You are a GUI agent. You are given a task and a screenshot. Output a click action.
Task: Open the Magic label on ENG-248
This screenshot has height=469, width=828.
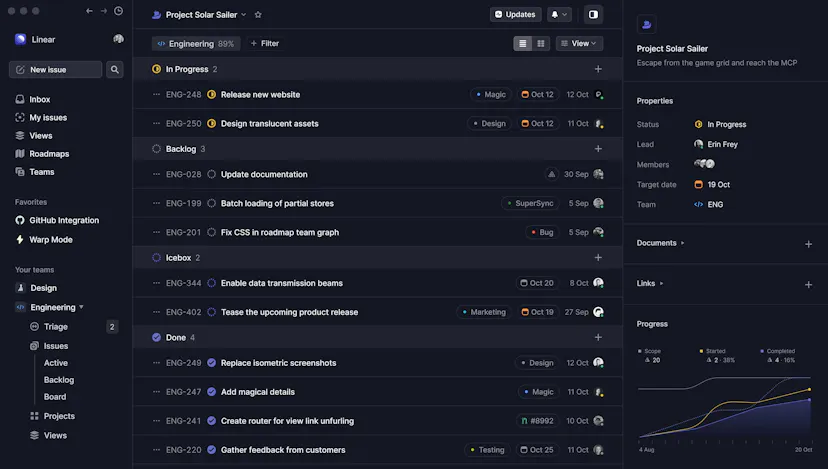[491, 95]
